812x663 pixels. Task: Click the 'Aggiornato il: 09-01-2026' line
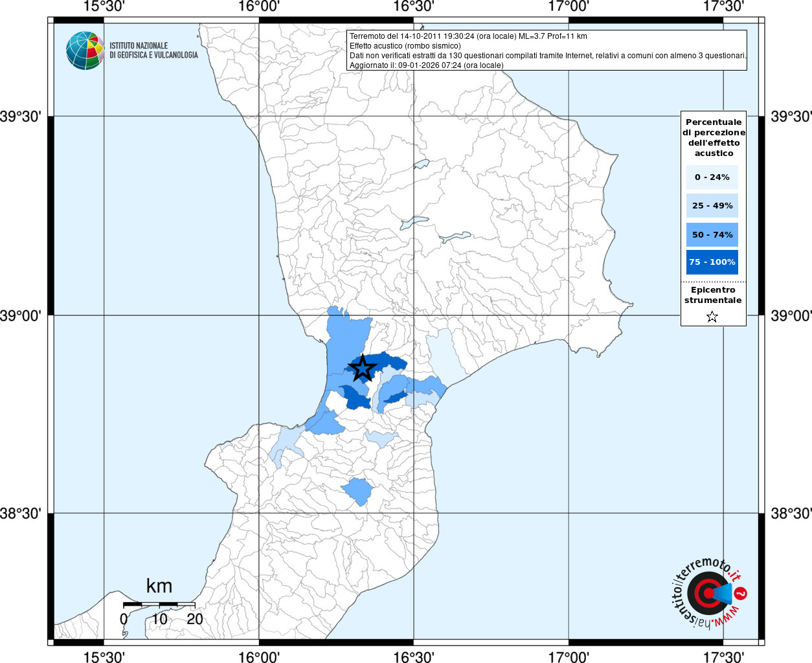[426, 65]
